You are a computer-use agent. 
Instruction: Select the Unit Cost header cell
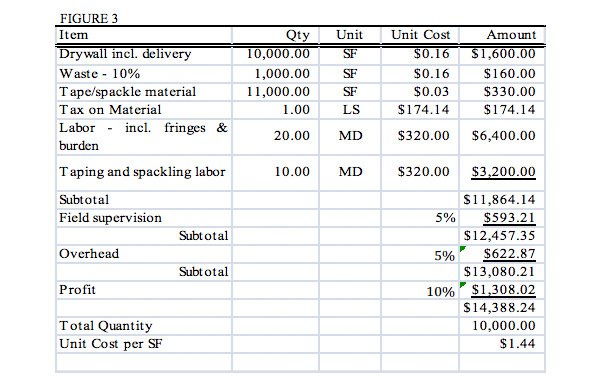pyautogui.click(x=420, y=35)
